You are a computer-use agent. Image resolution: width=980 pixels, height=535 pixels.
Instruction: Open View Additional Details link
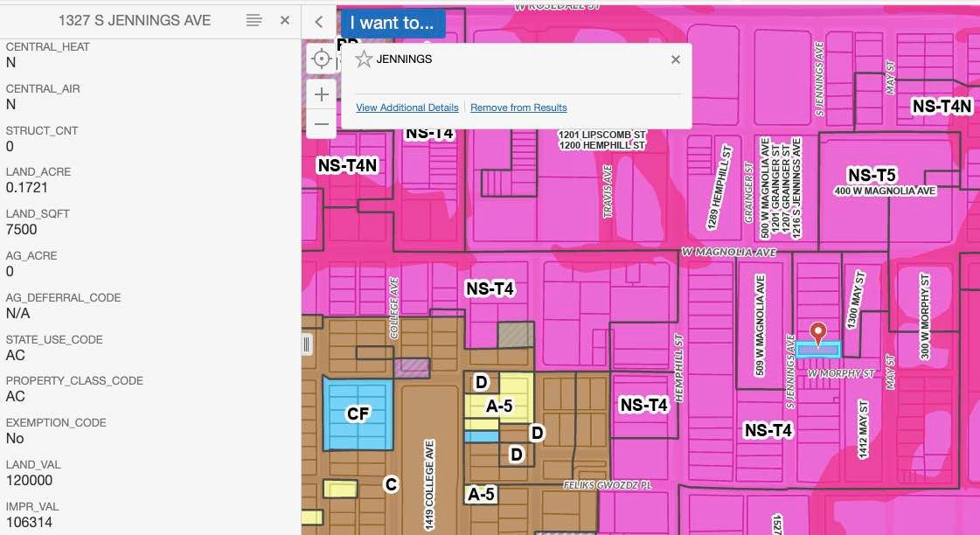(407, 108)
